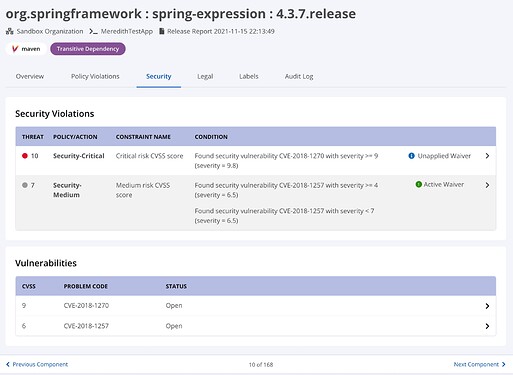Image resolution: width=513 pixels, height=375 pixels.
Task: Open the Policy Violations tab
Action: pyautogui.click(x=95, y=76)
